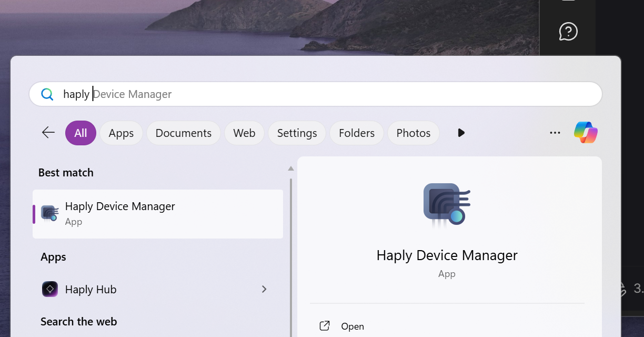Screen dimensions: 644x337
Task: Switch to the Apps filter
Action: click(121, 133)
